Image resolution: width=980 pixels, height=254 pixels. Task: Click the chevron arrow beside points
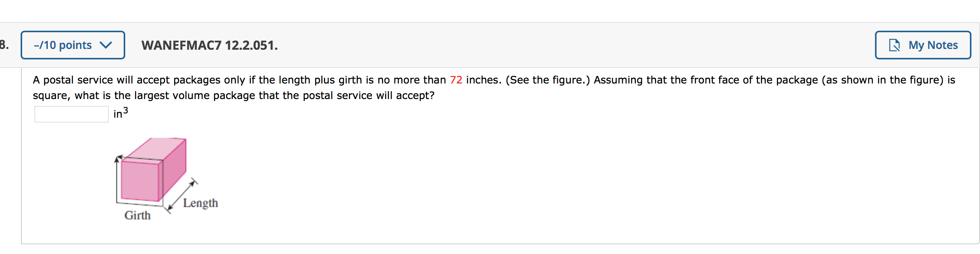(106, 45)
